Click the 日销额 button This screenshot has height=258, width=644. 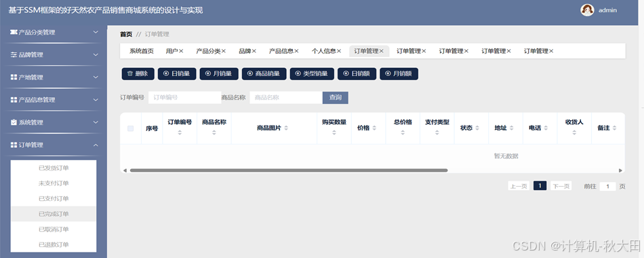[x=357, y=73]
